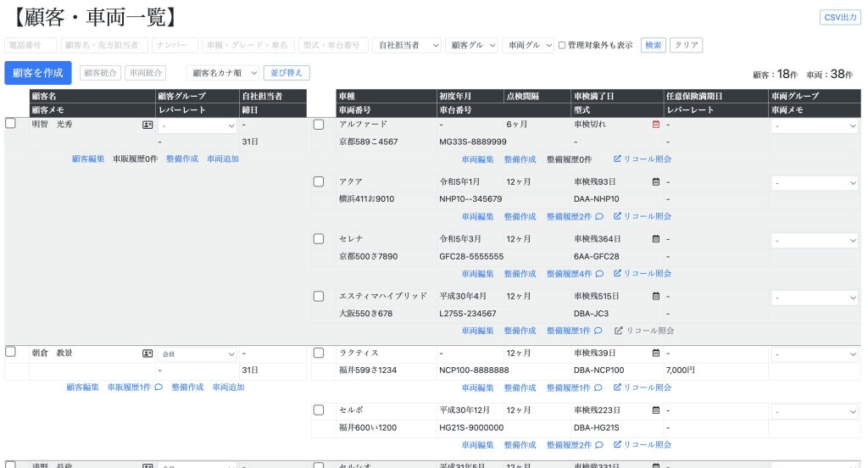Open 整備履歴1件 for エスティマハイブリッド
The width and height of the screenshot is (868, 468).
[569, 331]
